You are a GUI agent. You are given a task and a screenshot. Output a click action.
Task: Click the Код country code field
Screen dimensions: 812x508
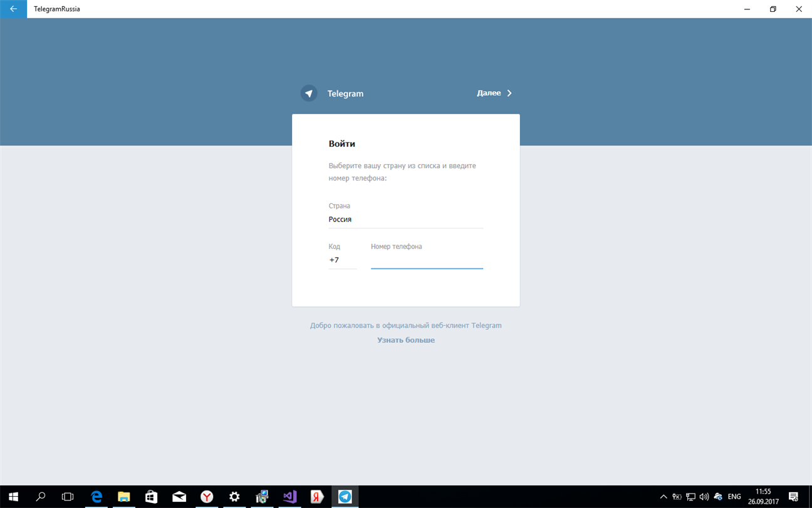click(343, 260)
